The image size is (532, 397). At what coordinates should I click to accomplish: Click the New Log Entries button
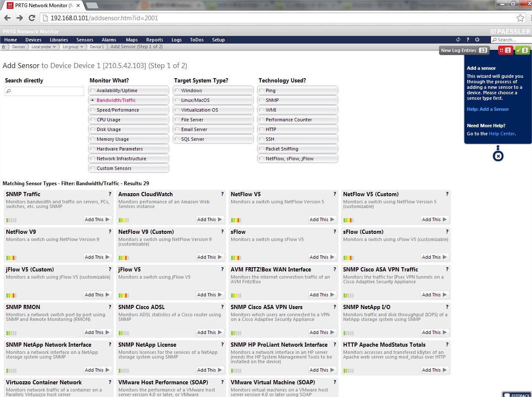(x=464, y=50)
